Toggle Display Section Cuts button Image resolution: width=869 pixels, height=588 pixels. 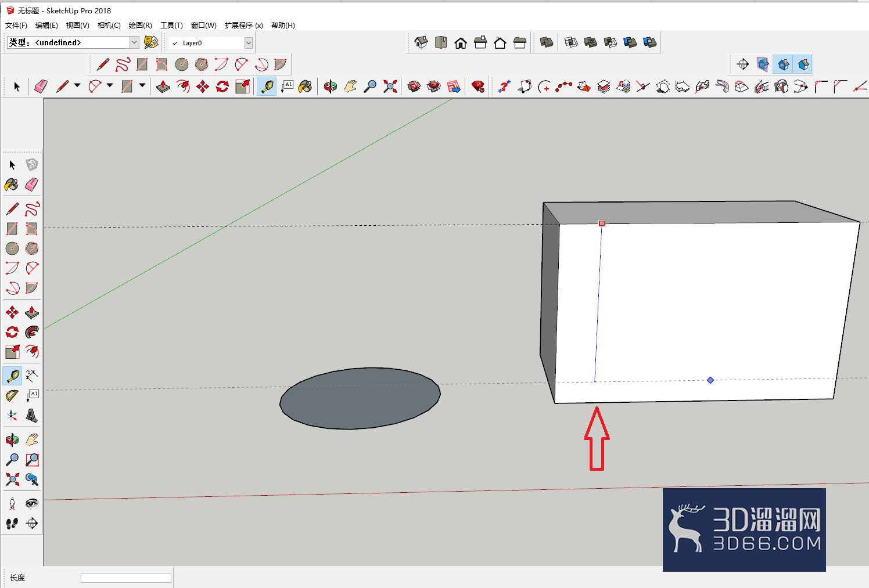(x=784, y=64)
